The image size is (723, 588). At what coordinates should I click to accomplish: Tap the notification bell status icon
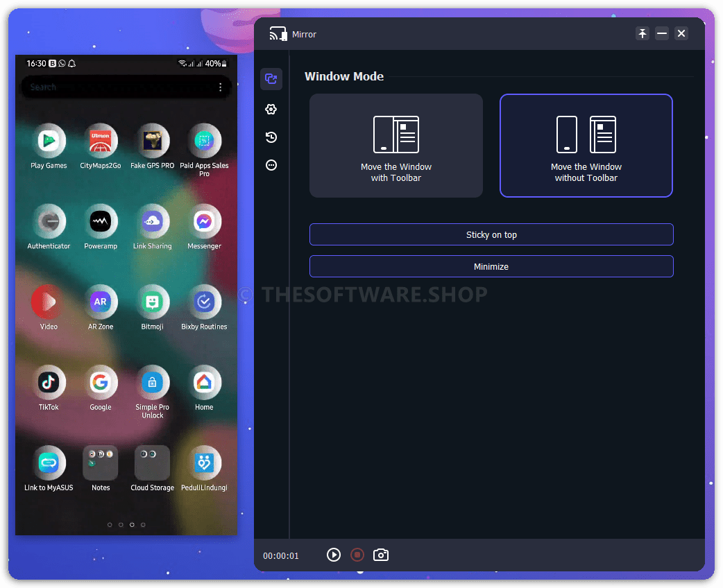point(72,64)
